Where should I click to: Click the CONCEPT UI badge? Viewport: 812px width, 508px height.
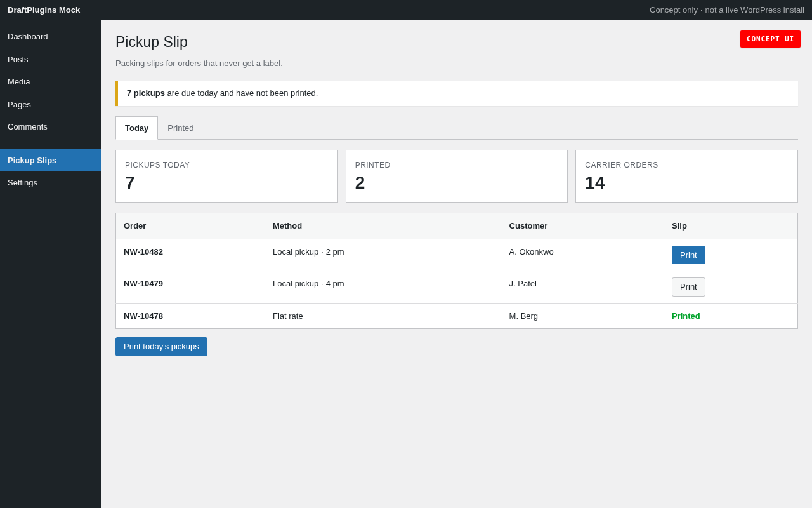(x=770, y=39)
